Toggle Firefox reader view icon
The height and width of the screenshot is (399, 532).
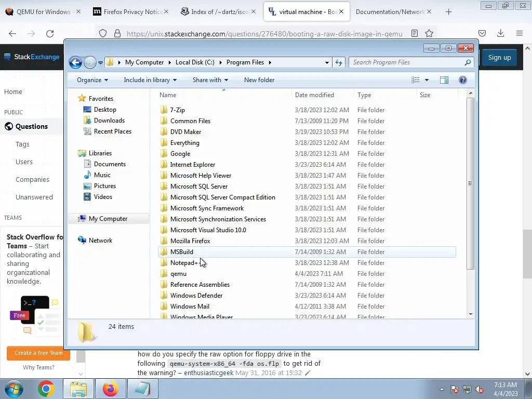pyautogui.click(x=414, y=33)
